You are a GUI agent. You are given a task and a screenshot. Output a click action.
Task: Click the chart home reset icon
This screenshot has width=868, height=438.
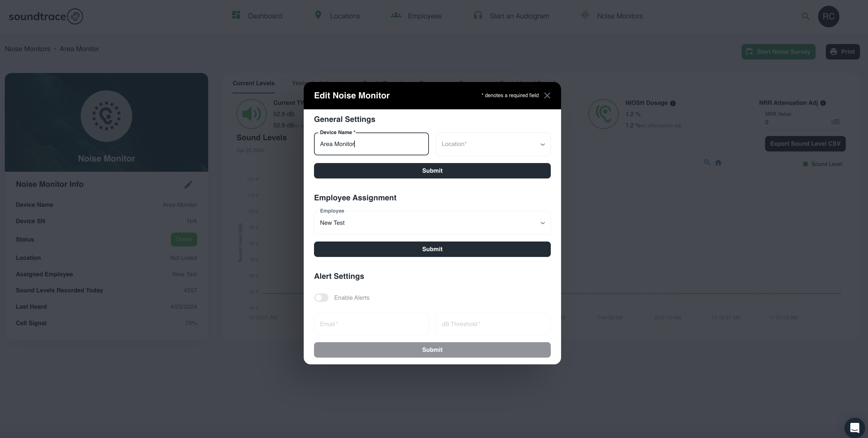(718, 163)
